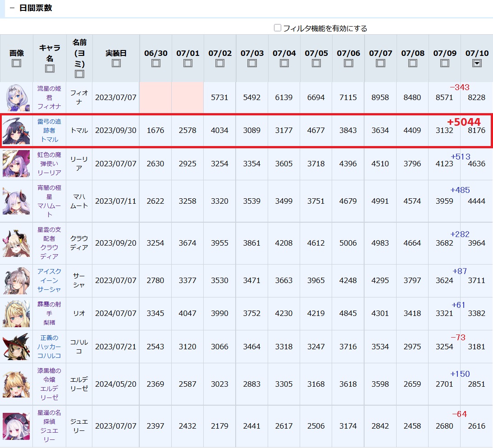This screenshot has width=493, height=448.
Task: Select the 8958 cell in フィオナ row
Action: (x=380, y=97)
